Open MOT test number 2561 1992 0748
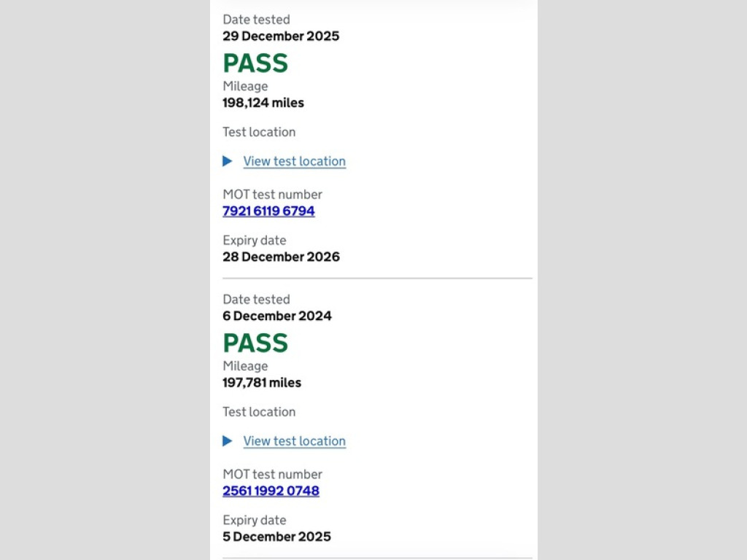This screenshot has height=560, width=747. pos(271,491)
